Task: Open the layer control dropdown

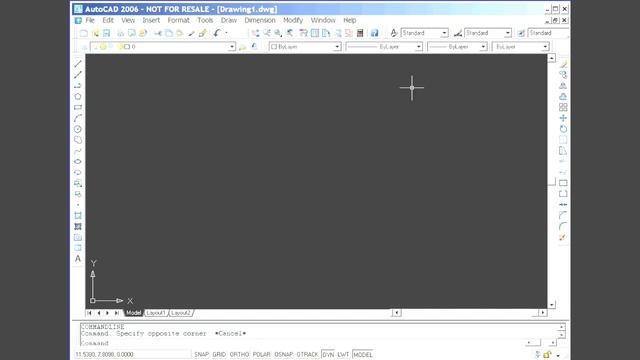Action: click(231, 47)
